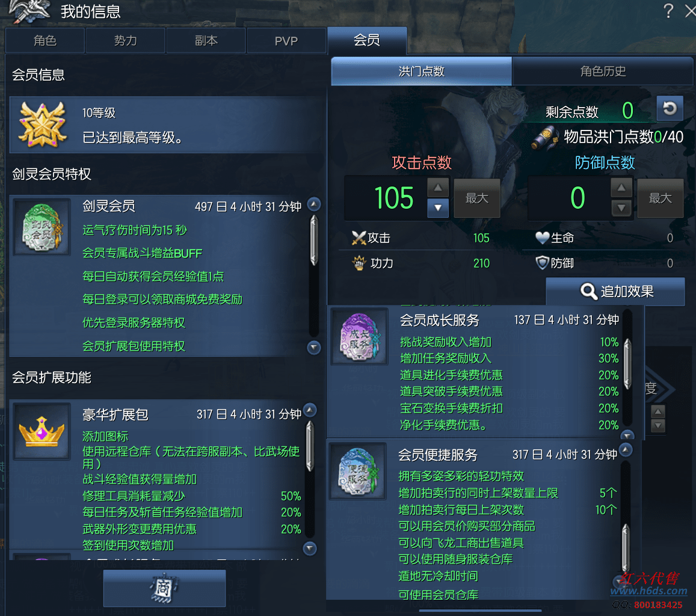Increase 攻击点数 with the up arrow
This screenshot has height=616, width=696.
[438, 188]
